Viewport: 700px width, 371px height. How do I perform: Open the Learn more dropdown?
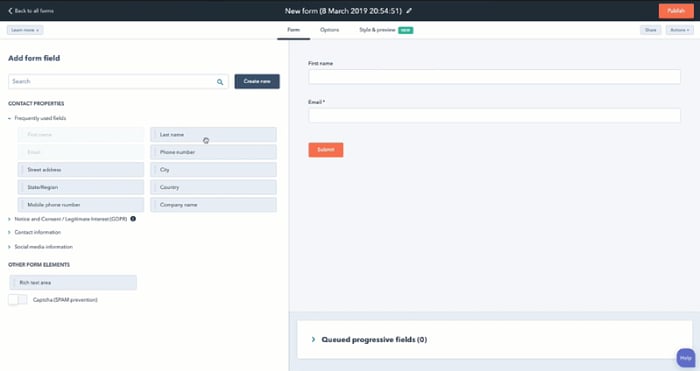point(25,30)
